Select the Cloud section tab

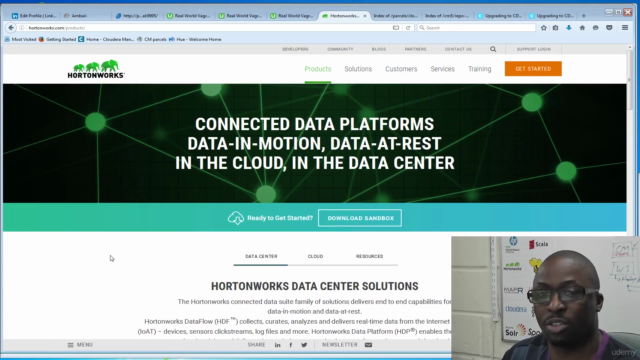click(315, 256)
